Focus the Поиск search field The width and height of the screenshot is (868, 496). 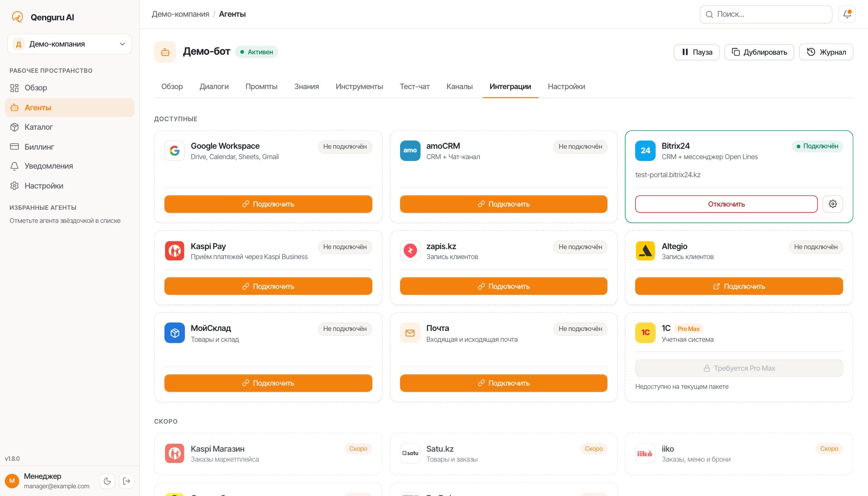point(766,14)
